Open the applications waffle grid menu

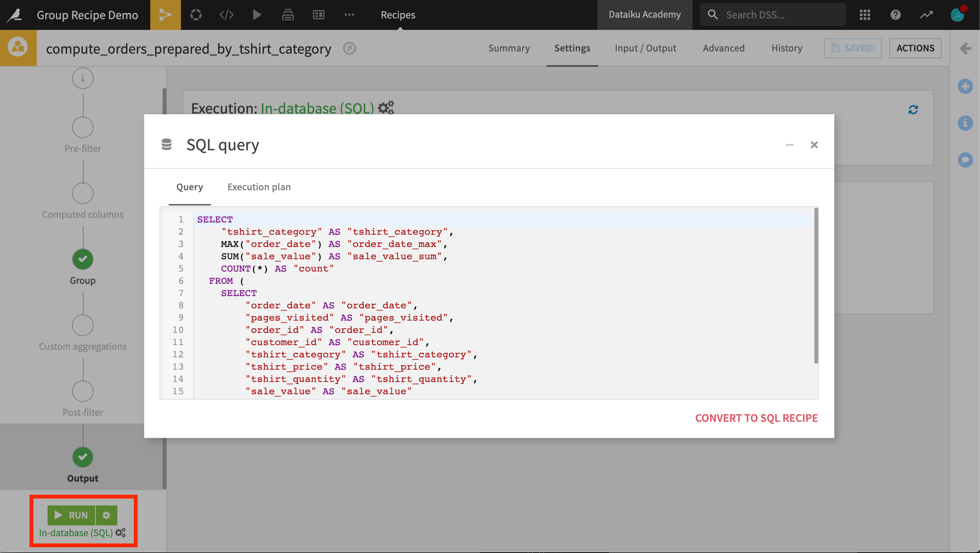[865, 15]
